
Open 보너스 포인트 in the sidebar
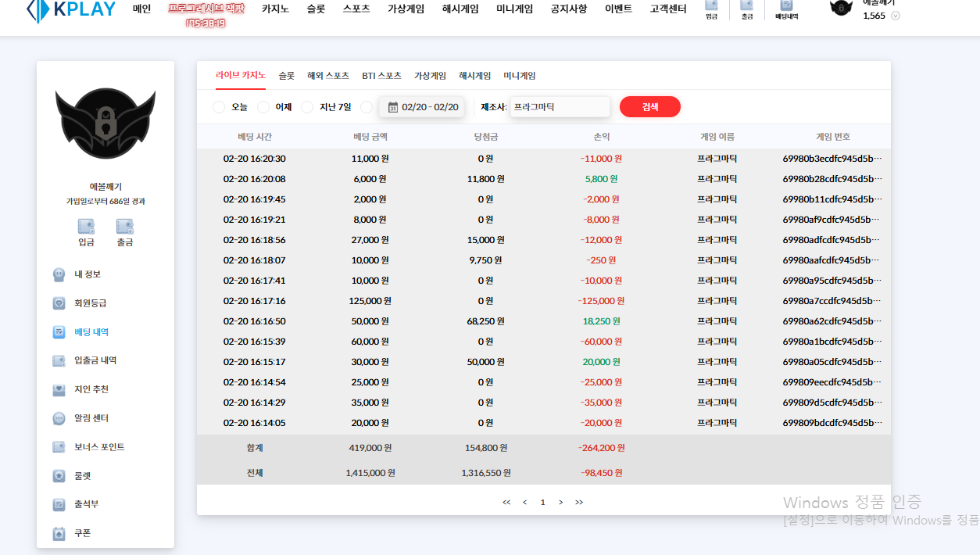pos(98,447)
